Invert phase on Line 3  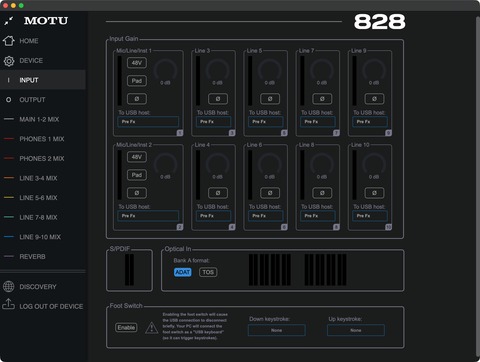pyautogui.click(x=218, y=99)
